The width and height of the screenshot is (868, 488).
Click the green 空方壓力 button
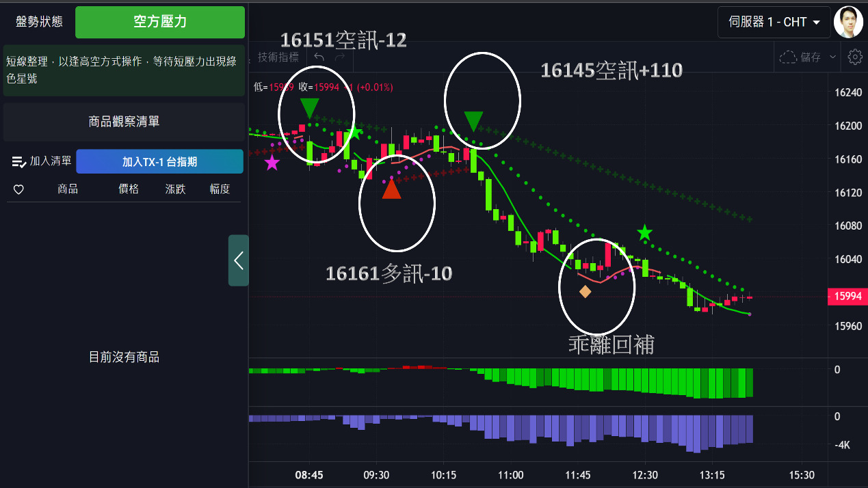[159, 22]
